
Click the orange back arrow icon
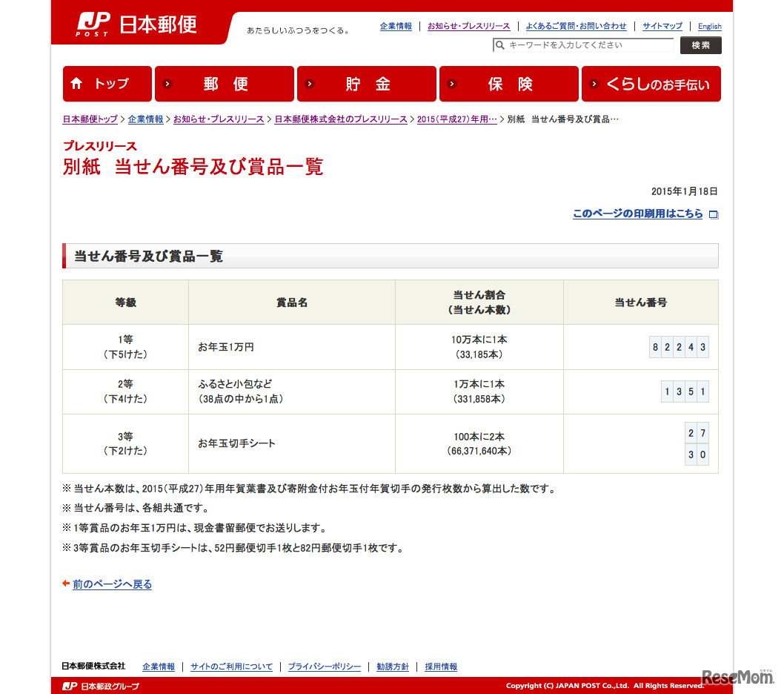(x=65, y=584)
